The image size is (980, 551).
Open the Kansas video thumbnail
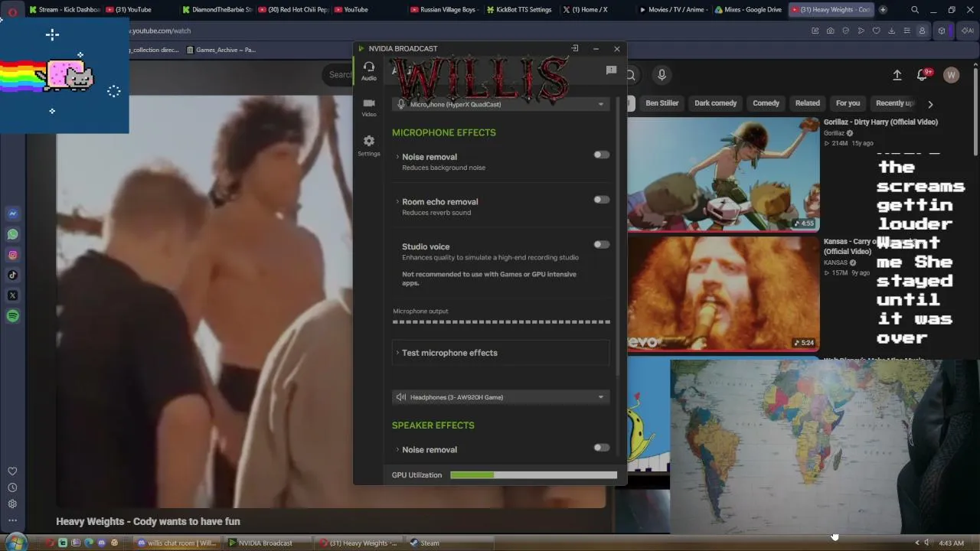coord(724,294)
